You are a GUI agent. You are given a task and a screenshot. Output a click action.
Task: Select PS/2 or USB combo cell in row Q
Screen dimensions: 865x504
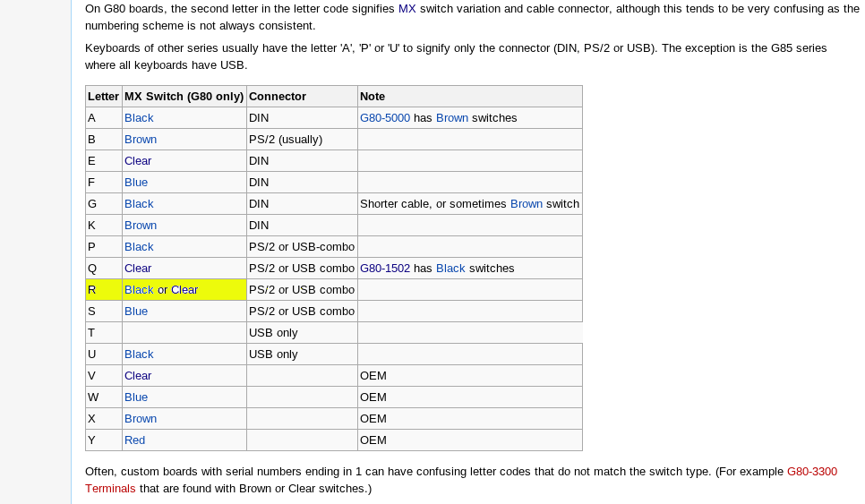point(303,269)
